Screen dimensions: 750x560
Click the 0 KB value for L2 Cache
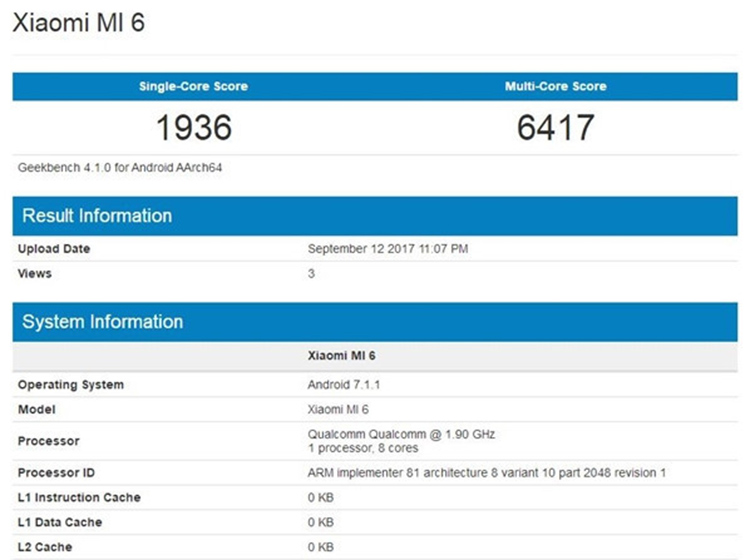(320, 547)
